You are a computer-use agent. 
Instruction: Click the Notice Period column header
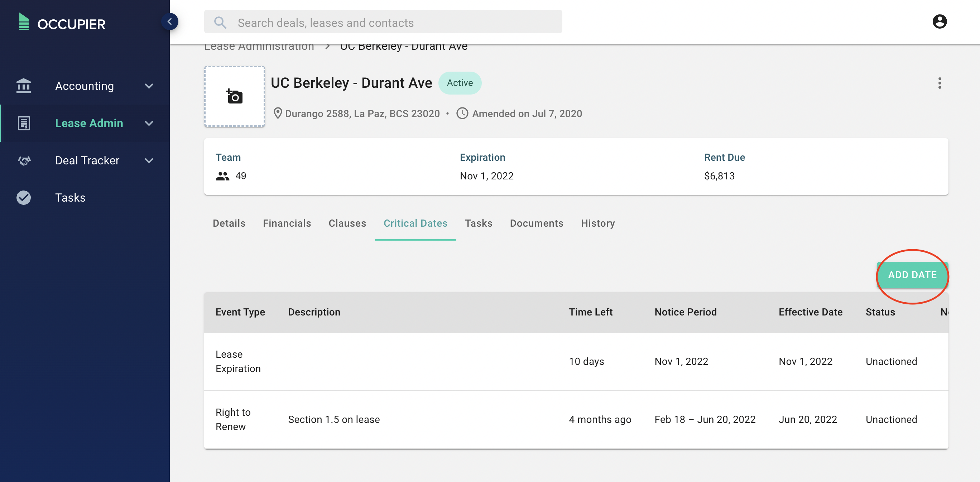(685, 312)
